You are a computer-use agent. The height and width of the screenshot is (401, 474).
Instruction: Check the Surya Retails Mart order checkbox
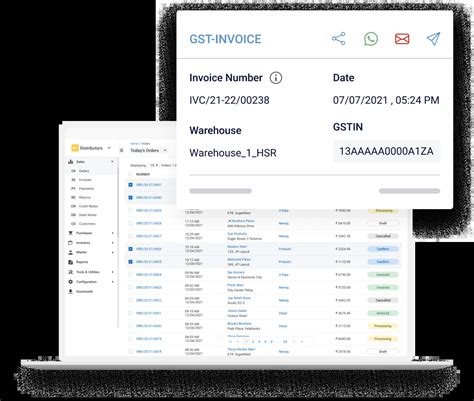pyautogui.click(x=130, y=352)
